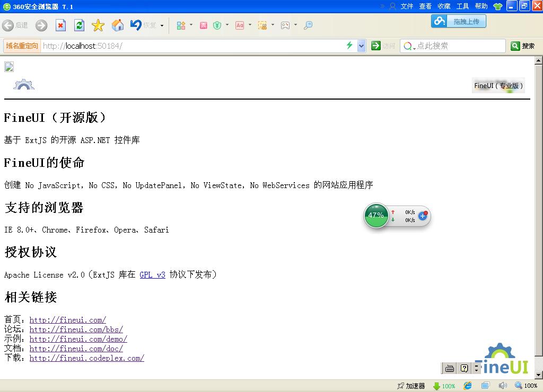Open the 恢复 restore dropdown arrow
Viewport: 543px width, 392px height.
(x=162, y=25)
